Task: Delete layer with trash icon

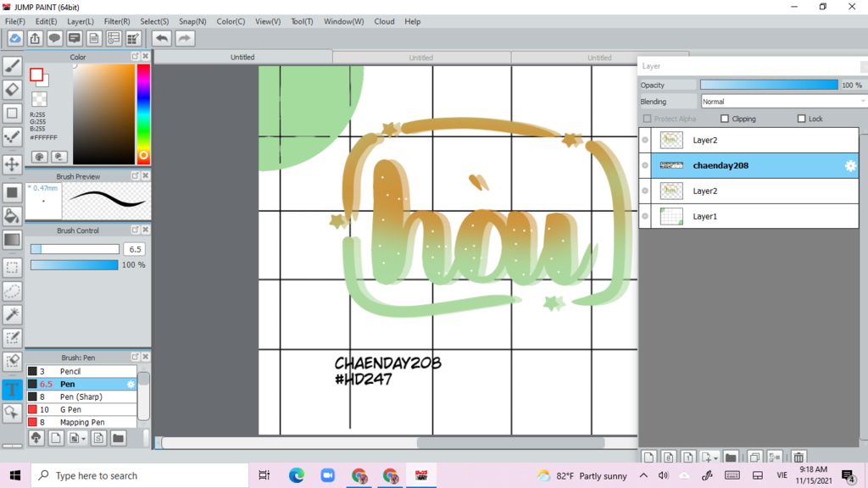Action: [x=798, y=457]
